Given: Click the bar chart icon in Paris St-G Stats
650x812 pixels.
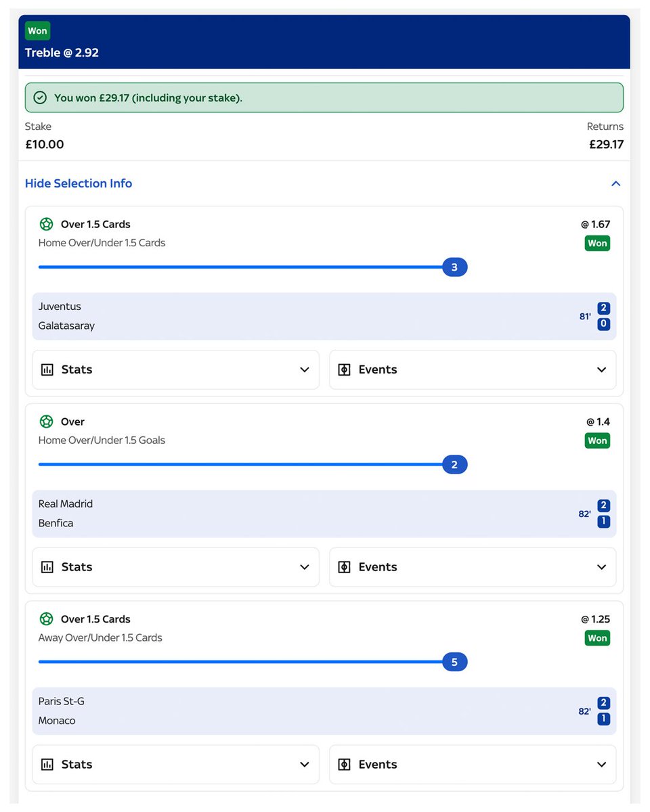Looking at the screenshot, I should click(47, 765).
